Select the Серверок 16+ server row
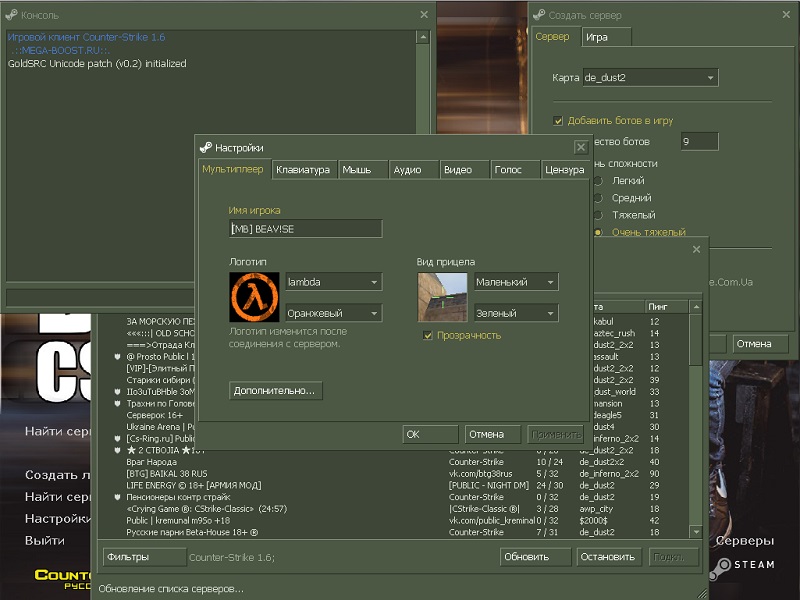The image size is (800, 600). click(x=155, y=415)
